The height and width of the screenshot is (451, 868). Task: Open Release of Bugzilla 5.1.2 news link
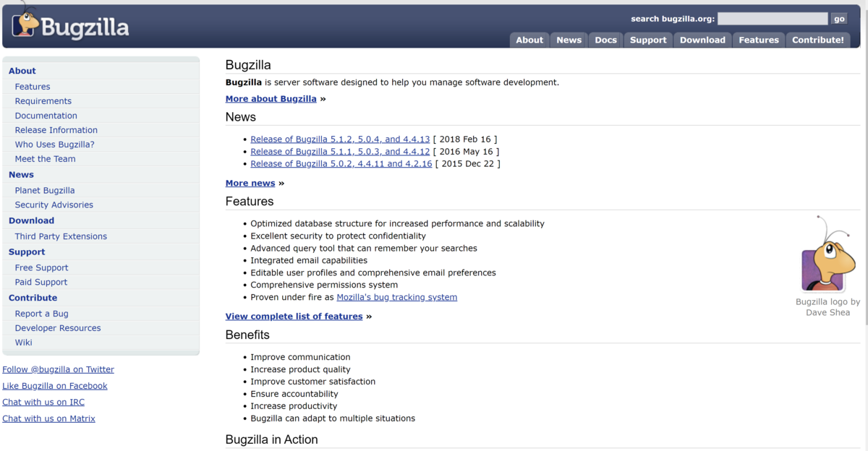340,139
